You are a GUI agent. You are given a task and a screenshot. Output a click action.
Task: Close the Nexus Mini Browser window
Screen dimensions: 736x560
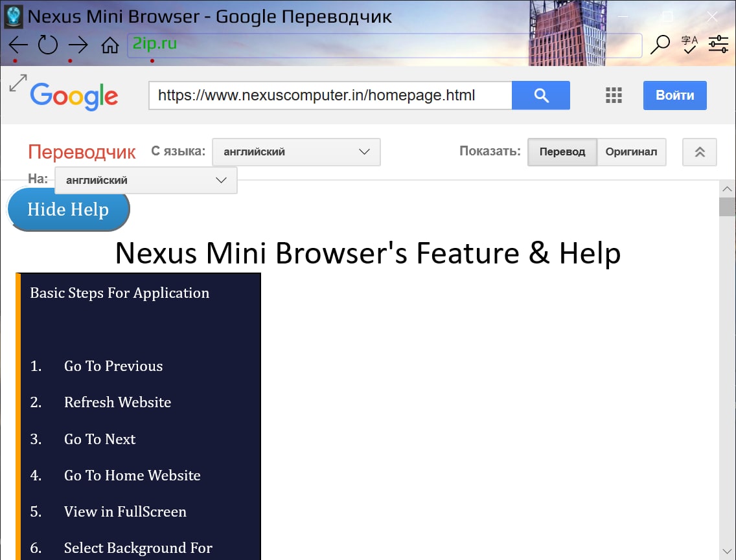click(x=712, y=16)
